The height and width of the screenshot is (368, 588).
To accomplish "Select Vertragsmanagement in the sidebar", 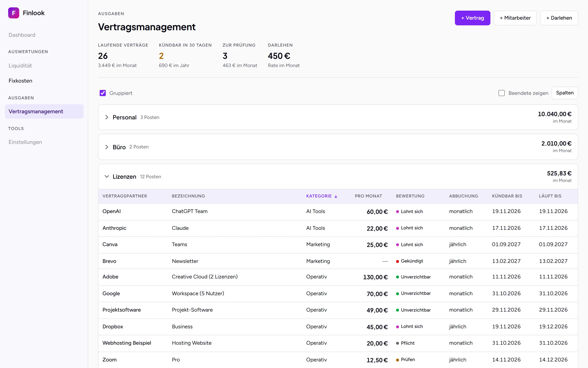I will point(44,111).
